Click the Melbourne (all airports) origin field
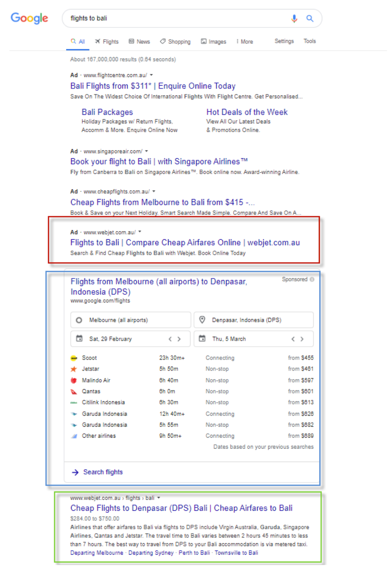This screenshot has height=578, width=392. 130,320
